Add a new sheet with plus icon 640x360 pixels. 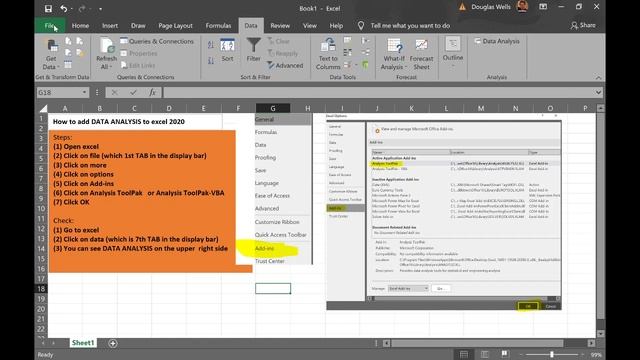coord(113,343)
